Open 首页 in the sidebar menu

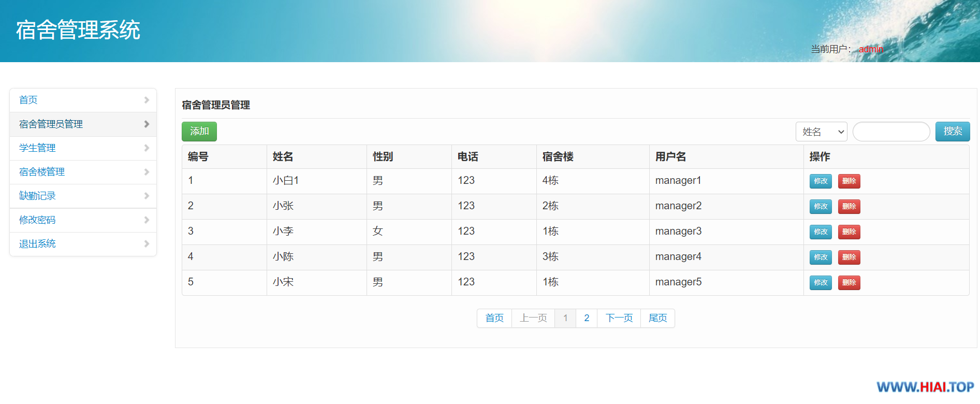(x=83, y=100)
